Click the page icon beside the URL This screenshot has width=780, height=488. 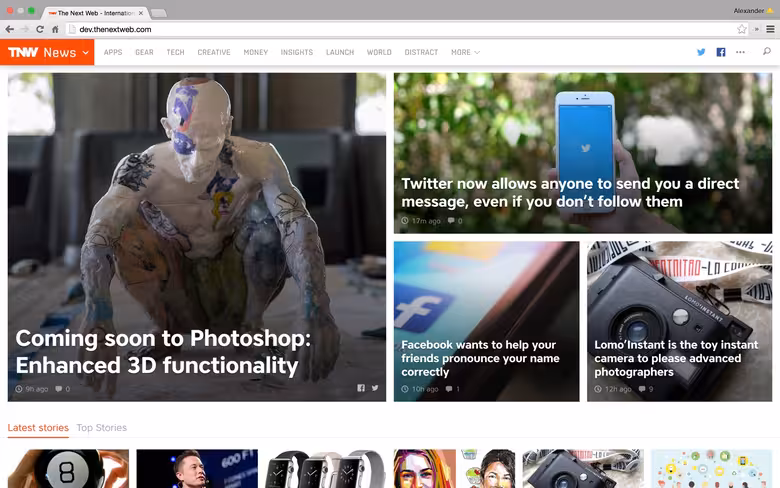[72, 29]
